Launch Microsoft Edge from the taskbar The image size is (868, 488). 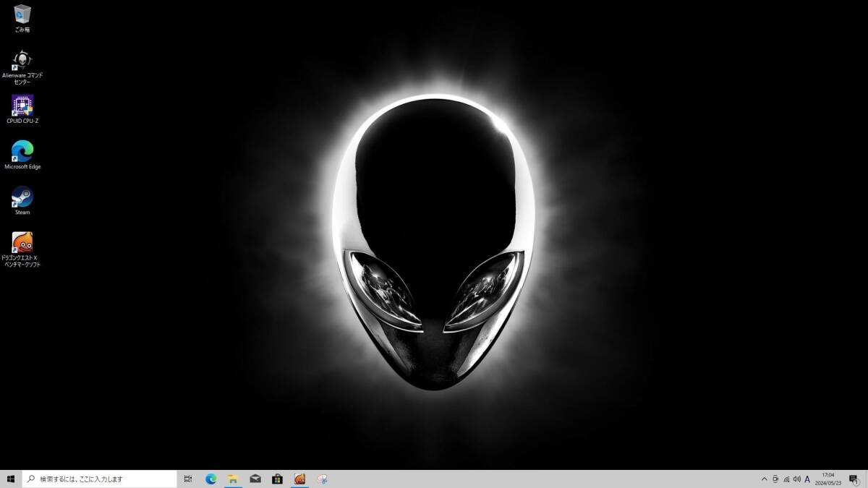(x=211, y=479)
